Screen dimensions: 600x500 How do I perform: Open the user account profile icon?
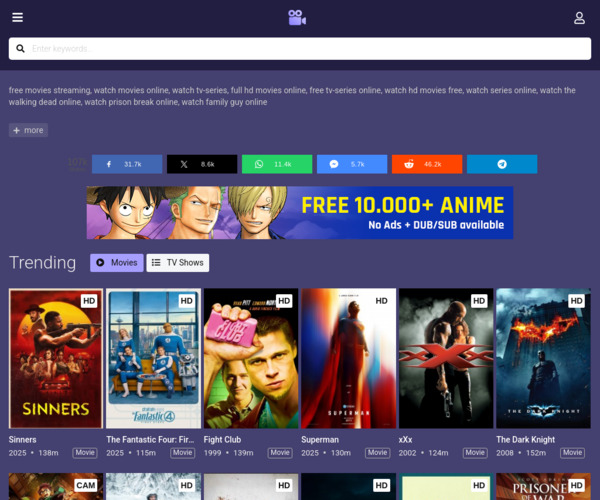click(x=579, y=18)
